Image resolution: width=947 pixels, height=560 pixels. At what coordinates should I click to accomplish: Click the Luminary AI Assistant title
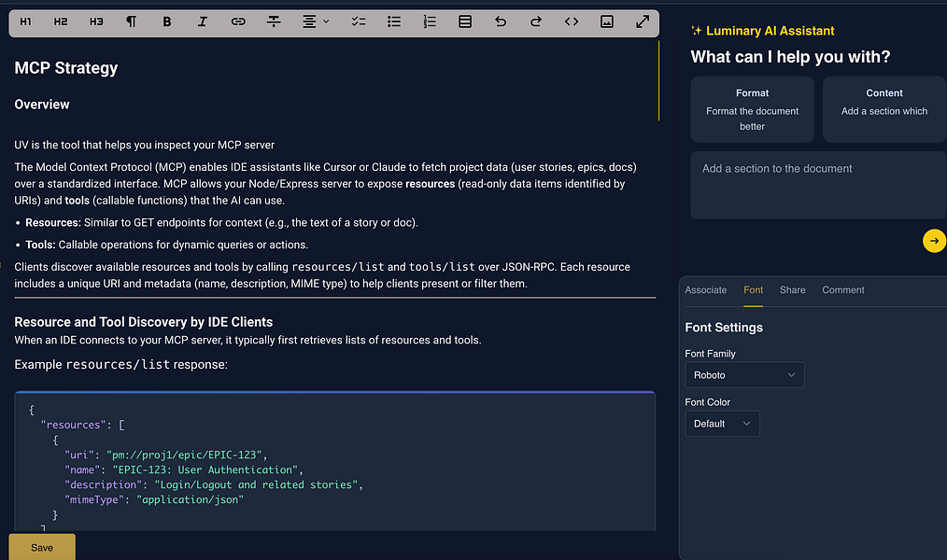point(770,31)
